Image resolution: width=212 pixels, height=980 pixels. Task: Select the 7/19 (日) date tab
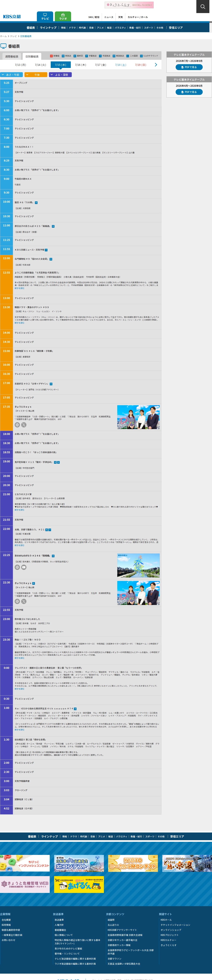[x=141, y=65]
